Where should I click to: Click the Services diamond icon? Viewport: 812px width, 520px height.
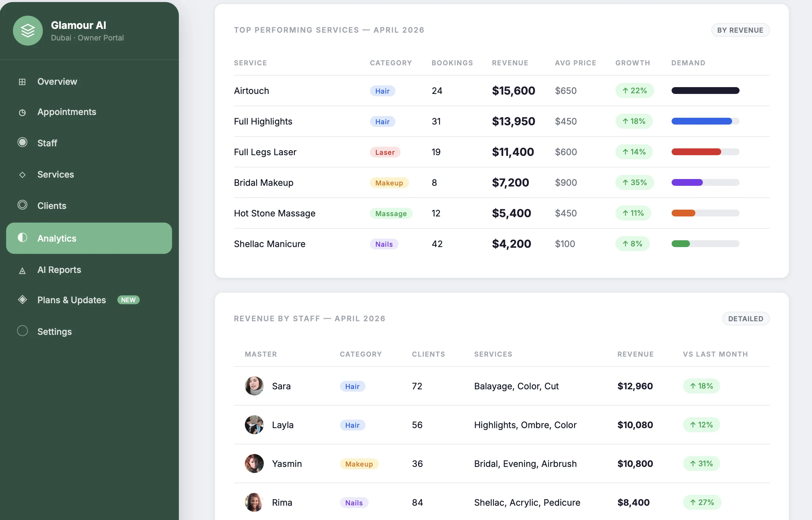coord(22,175)
